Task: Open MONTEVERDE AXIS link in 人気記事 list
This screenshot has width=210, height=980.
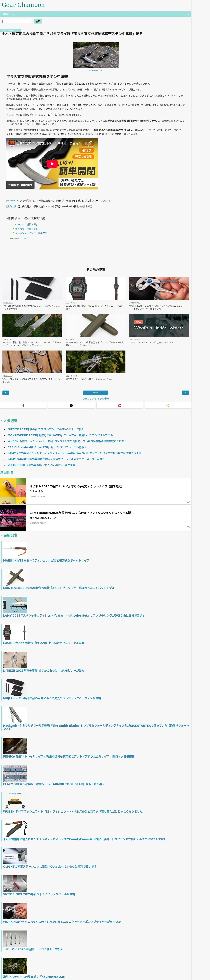Action: pyautogui.click(x=60, y=435)
